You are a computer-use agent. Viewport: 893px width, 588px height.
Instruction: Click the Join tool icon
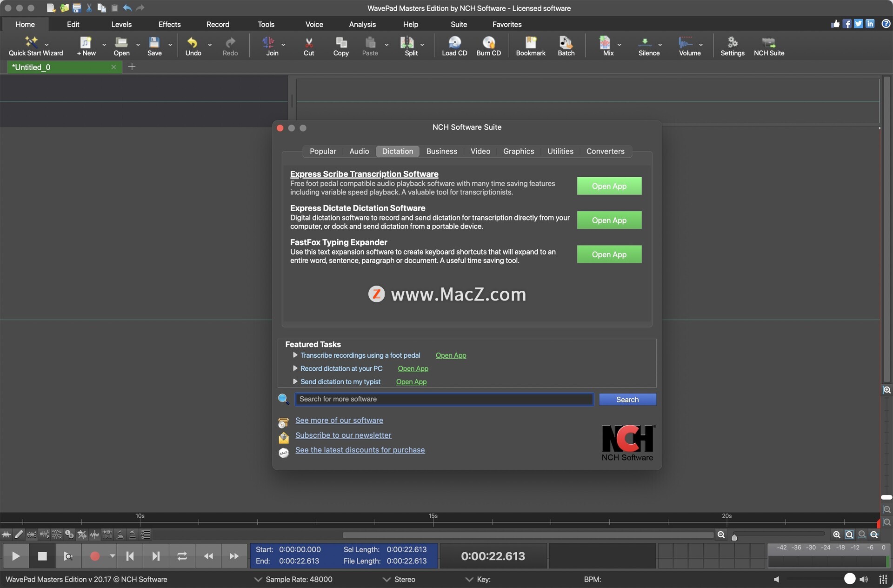pos(272,47)
